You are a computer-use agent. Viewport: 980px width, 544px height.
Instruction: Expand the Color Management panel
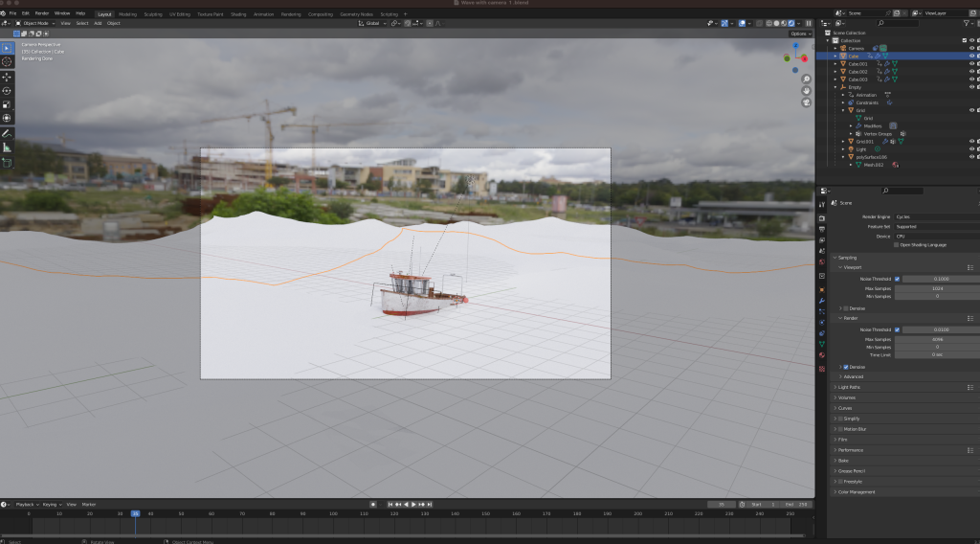(x=857, y=492)
